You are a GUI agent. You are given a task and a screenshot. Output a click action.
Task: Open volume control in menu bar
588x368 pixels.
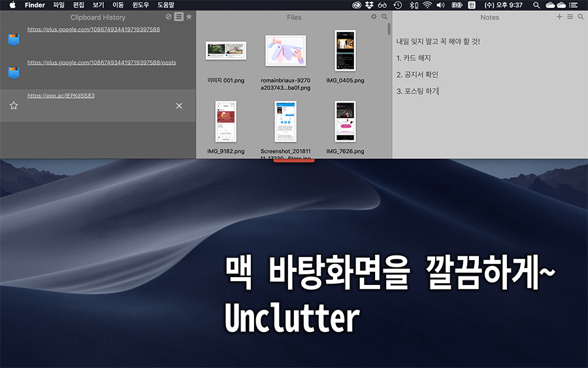tap(440, 5)
